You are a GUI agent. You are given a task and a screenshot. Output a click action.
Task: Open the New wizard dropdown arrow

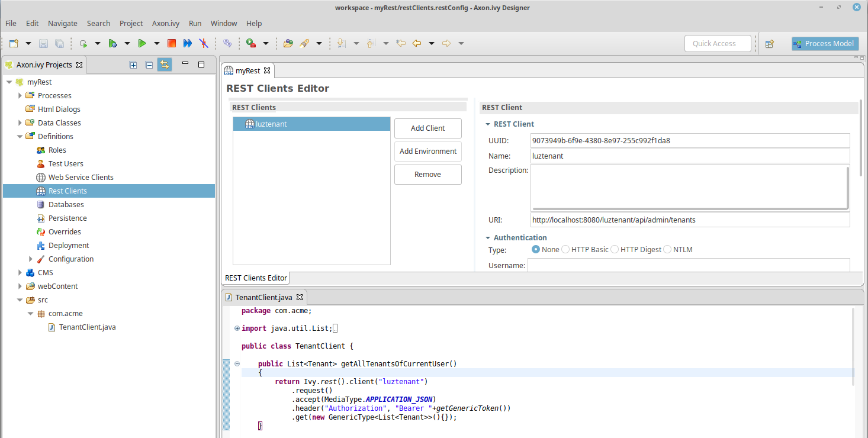[x=28, y=43]
